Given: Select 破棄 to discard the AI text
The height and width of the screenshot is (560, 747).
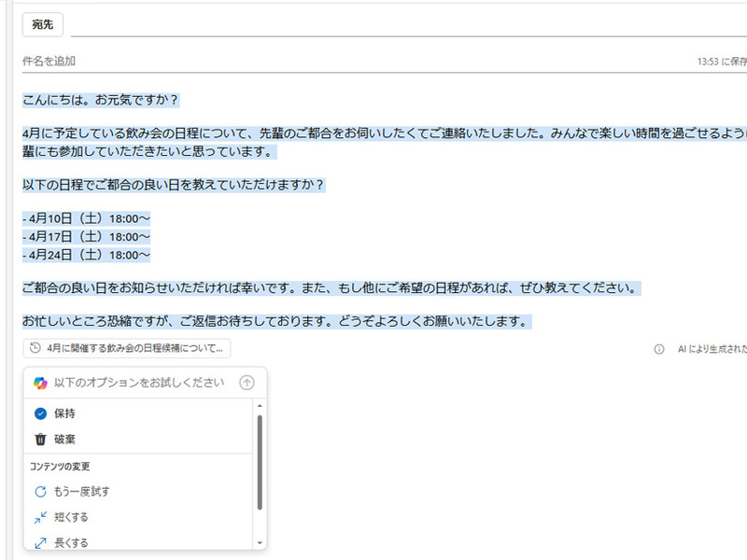Looking at the screenshot, I should point(67,439).
